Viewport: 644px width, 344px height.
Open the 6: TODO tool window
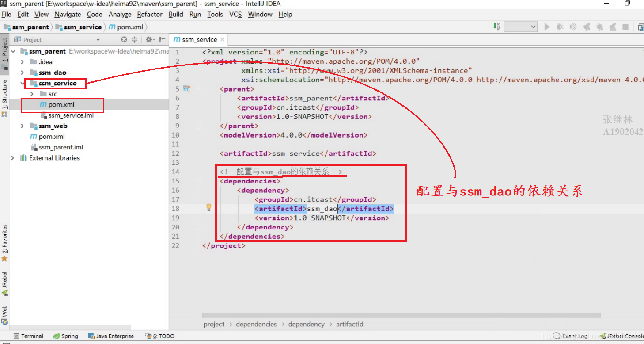point(159,336)
